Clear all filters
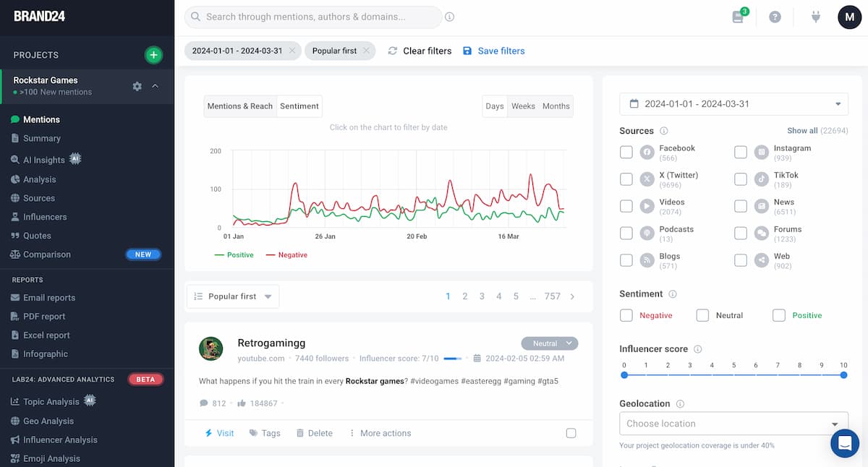The width and height of the screenshot is (868, 467). point(420,51)
